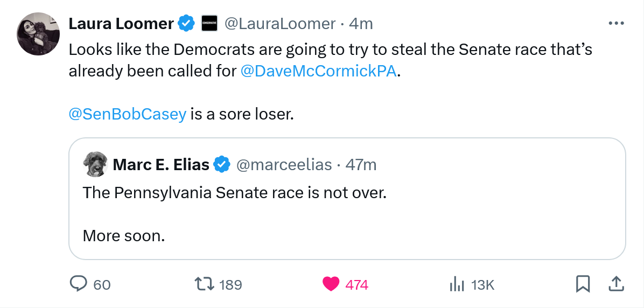Click the 47m quoted tweet timestamp

click(361, 164)
